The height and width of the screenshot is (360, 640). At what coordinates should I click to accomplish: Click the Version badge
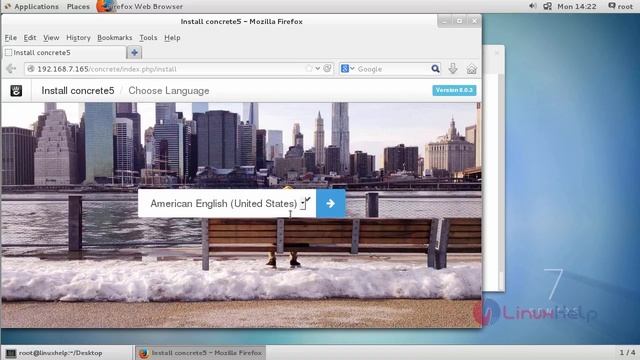(454, 90)
